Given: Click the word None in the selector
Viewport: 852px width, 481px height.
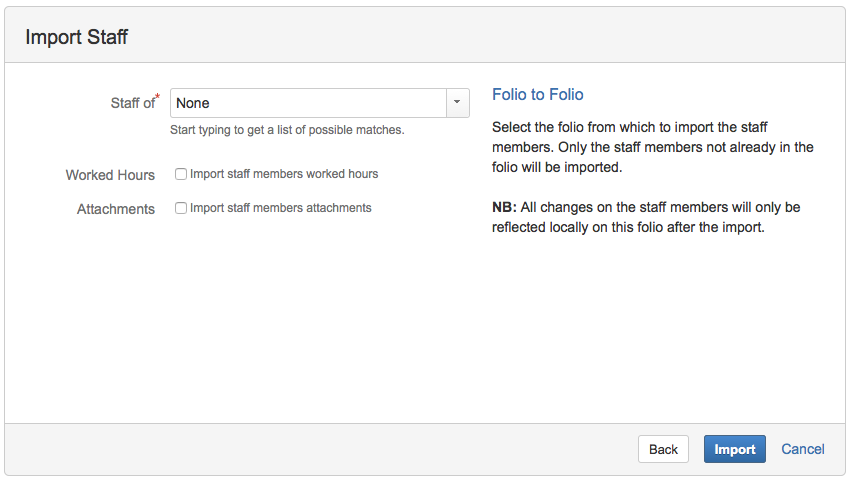Looking at the screenshot, I should point(193,103).
